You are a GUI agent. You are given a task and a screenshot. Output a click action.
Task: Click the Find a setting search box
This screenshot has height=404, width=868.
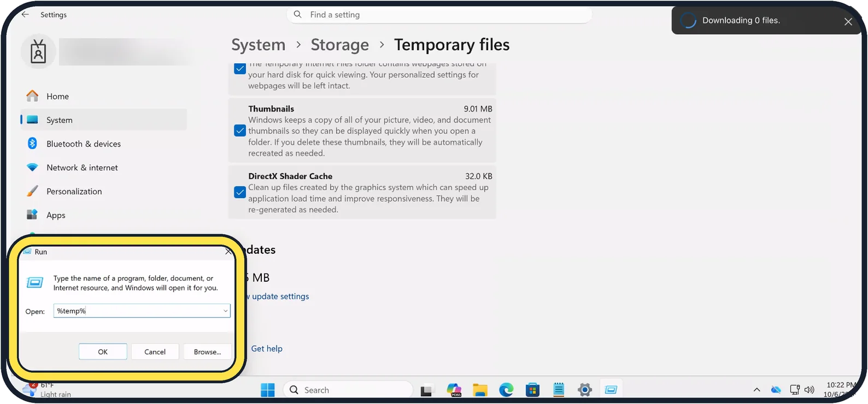[439, 15]
